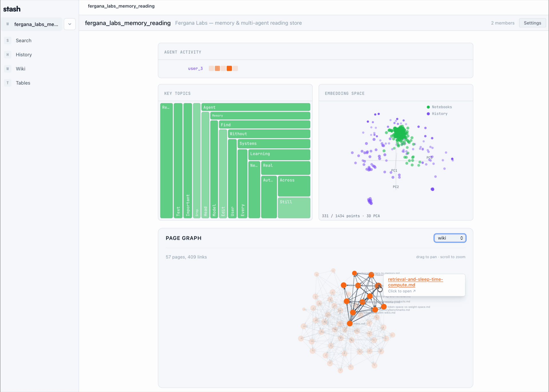Open the wiki dropdown in Page Graph
This screenshot has height=392, width=549.
click(449, 238)
